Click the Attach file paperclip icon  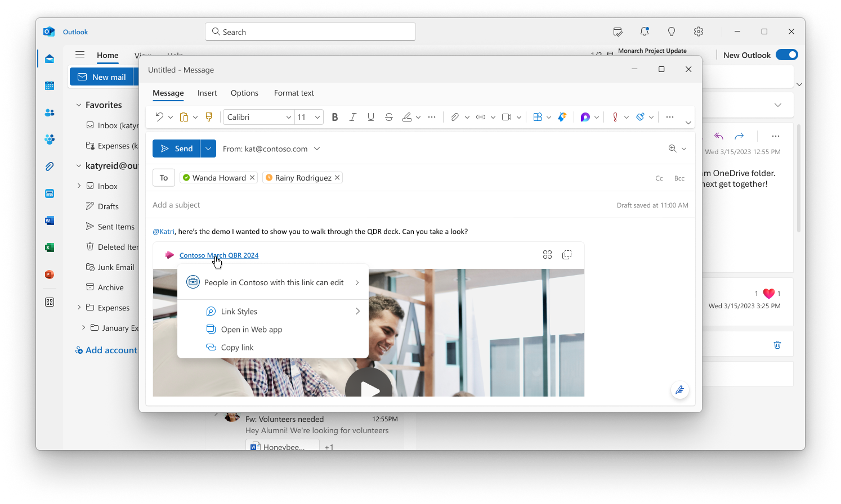click(x=455, y=117)
